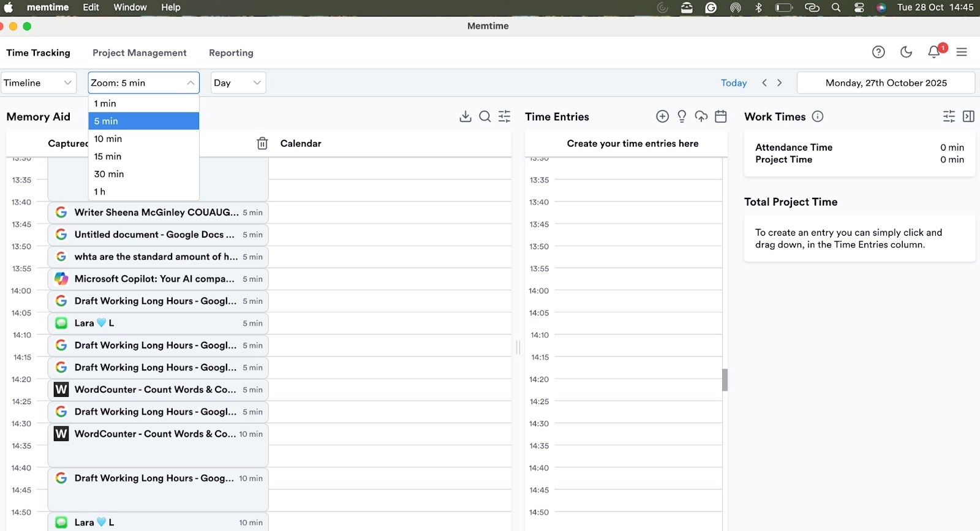Viewport: 980px width, 531px height.
Task: Click Time Entries scrollbar handle
Action: (725, 380)
